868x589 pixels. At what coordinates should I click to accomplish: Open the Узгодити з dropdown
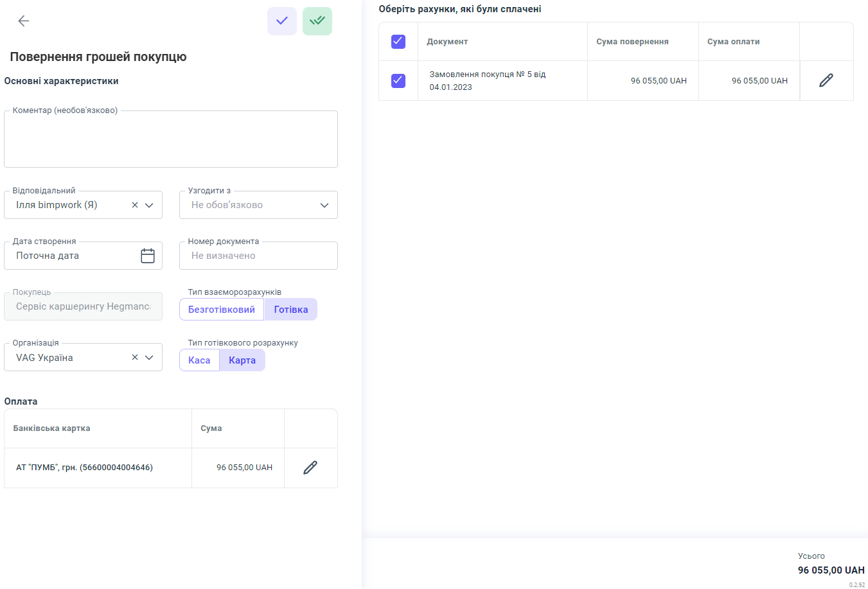pos(324,205)
